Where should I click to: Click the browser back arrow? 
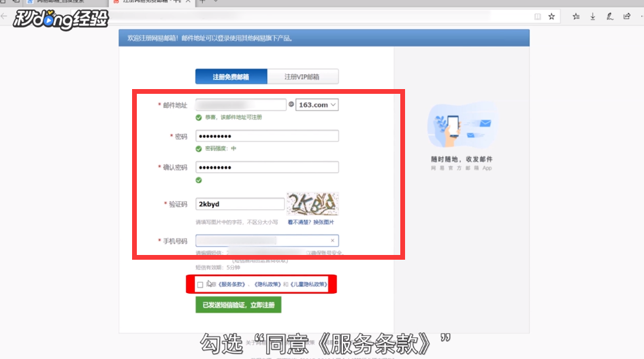point(4,16)
